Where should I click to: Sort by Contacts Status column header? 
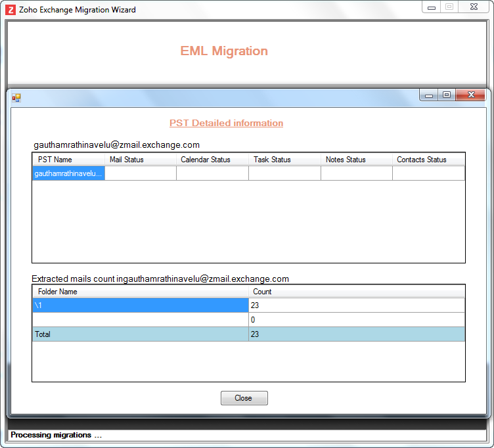coord(428,160)
